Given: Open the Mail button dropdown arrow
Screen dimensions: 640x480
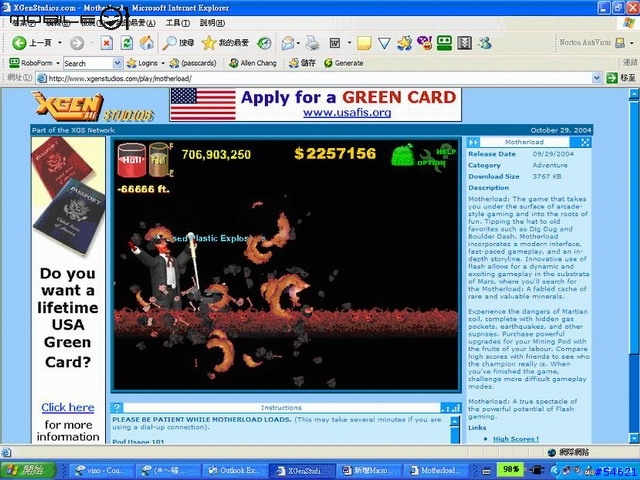Looking at the screenshot, I should (299, 43).
